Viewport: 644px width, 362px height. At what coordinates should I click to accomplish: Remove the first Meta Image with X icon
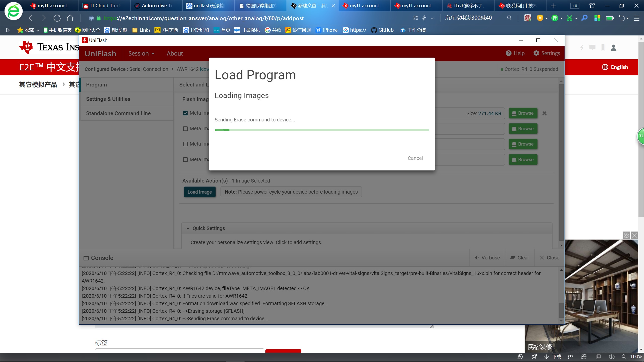click(544, 113)
